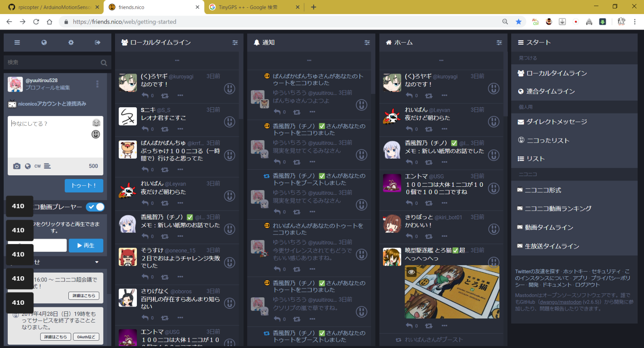The width and height of the screenshot is (644, 348).
Task: Reload the browser page
Action: (x=36, y=22)
